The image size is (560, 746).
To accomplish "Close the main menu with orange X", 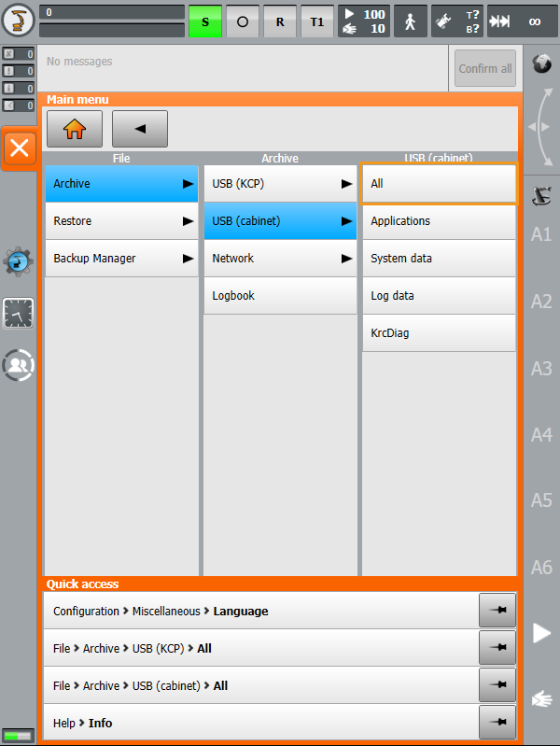I will click(x=20, y=148).
